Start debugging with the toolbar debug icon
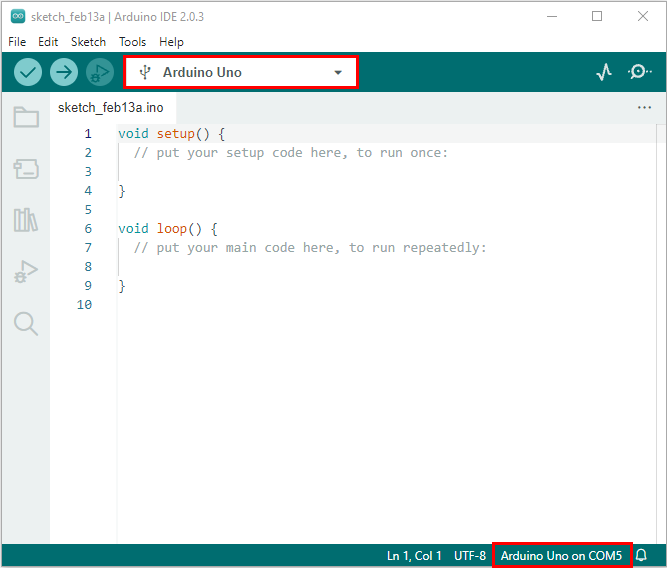 coord(100,72)
